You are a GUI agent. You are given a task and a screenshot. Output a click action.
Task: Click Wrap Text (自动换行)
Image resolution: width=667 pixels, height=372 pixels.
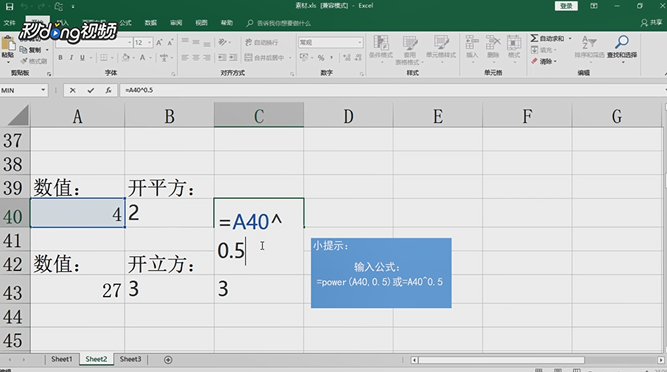(262, 42)
